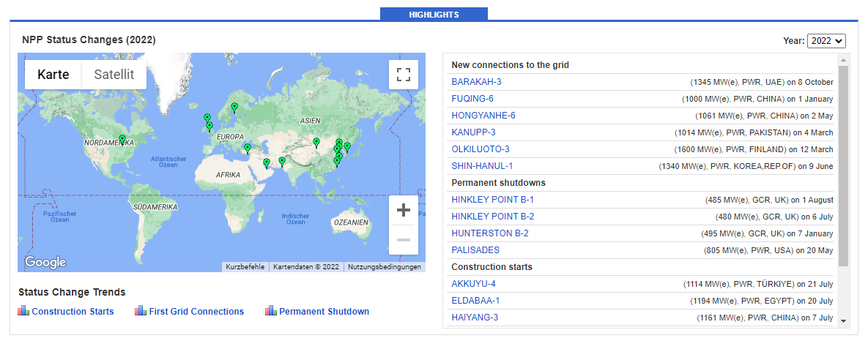Screen dimensions: 868x349
Task: Zoom out using the map minus button
Action: tap(403, 240)
